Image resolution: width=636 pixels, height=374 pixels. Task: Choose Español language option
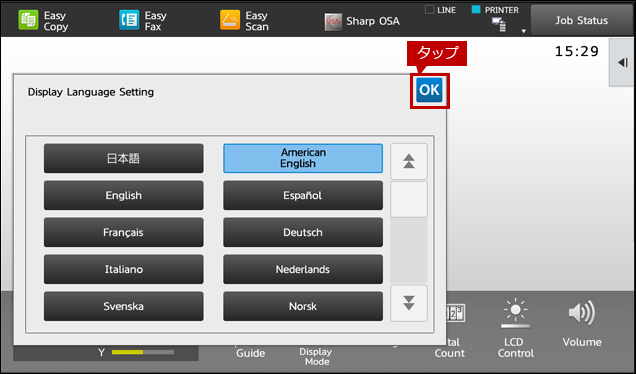coord(303,195)
